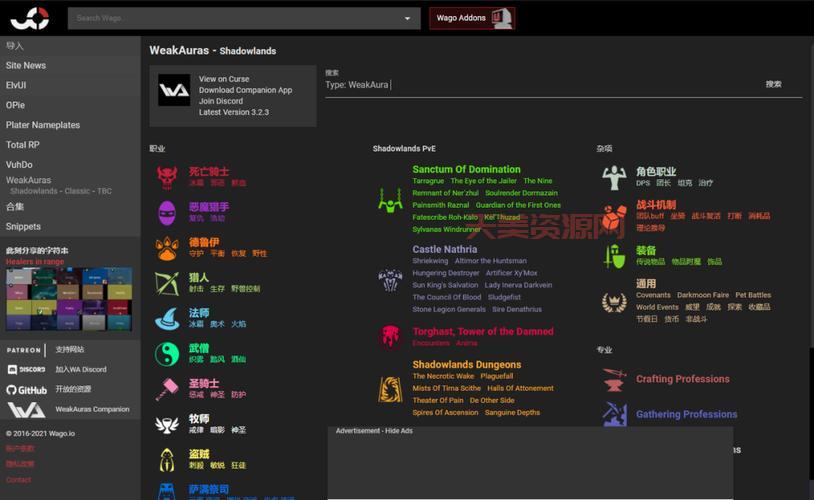The image size is (814, 500).
Task: Click View on Curse link
Action: pyautogui.click(x=224, y=79)
